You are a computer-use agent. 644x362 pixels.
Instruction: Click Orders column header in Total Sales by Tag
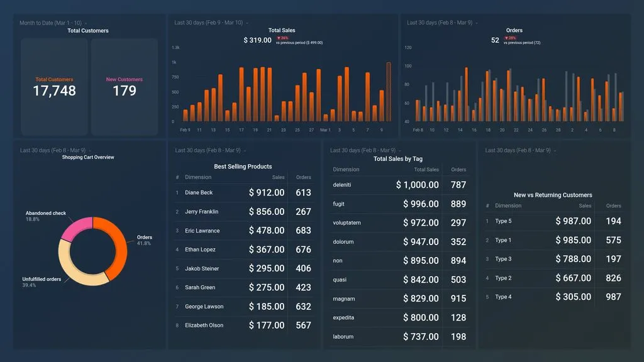(x=458, y=170)
